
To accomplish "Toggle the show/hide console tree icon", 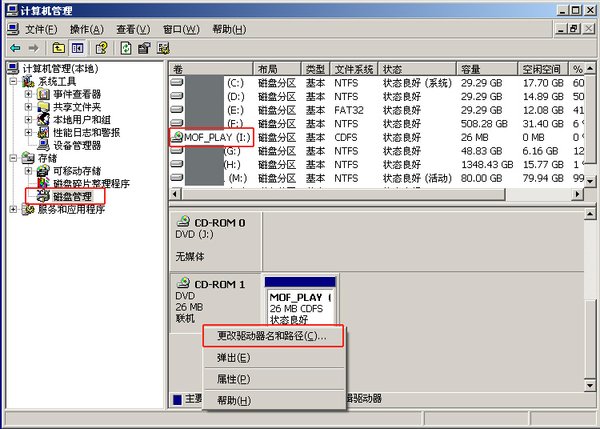I will tap(77, 48).
